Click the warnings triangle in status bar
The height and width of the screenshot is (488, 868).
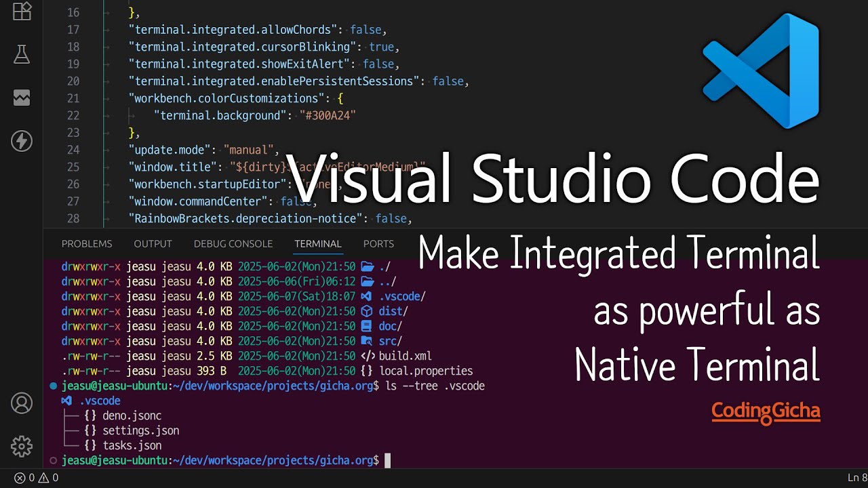(x=43, y=478)
